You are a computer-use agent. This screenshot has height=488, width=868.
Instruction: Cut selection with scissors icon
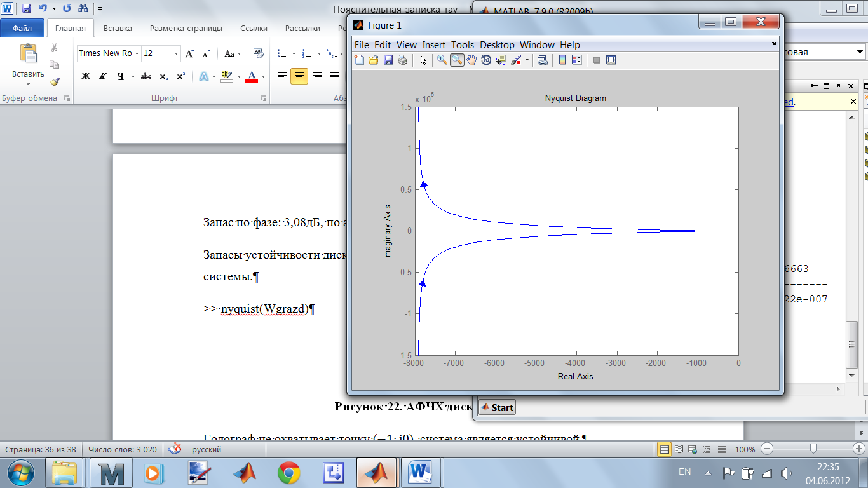click(55, 48)
